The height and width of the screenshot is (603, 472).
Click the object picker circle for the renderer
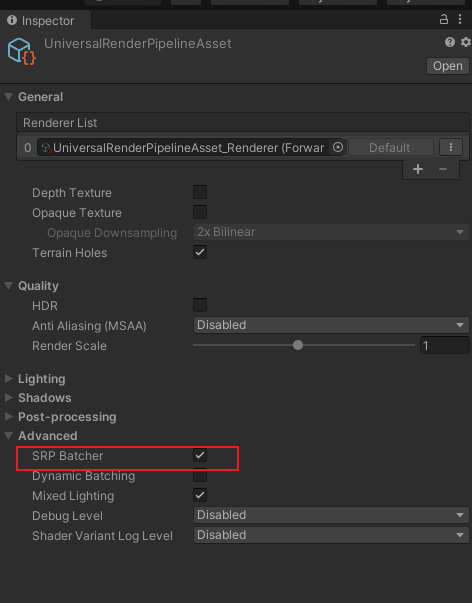338,147
